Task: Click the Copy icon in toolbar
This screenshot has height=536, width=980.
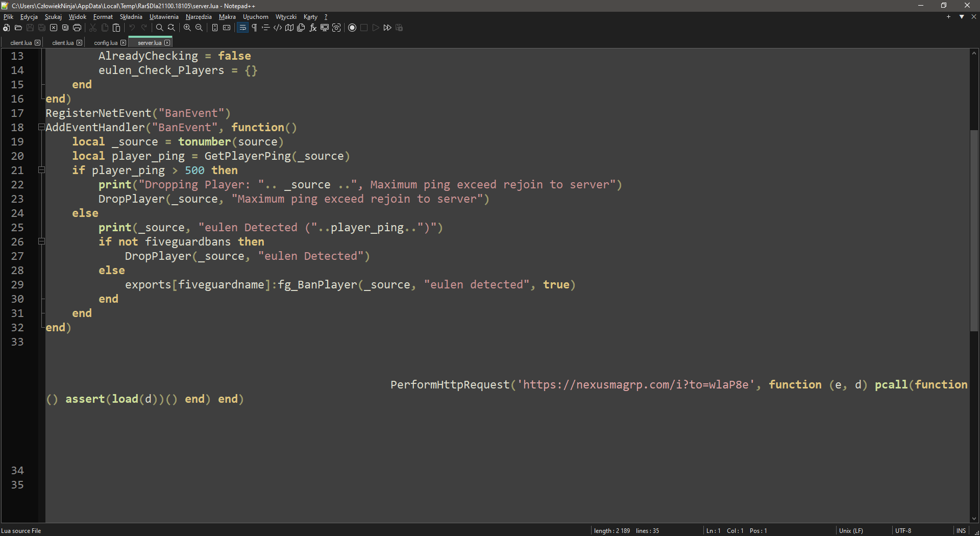Action: point(105,28)
